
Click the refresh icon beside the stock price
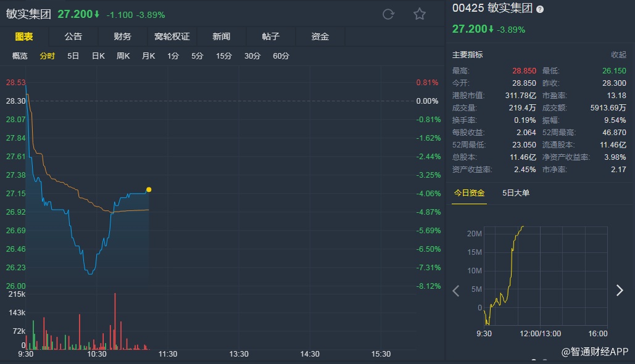tap(388, 14)
